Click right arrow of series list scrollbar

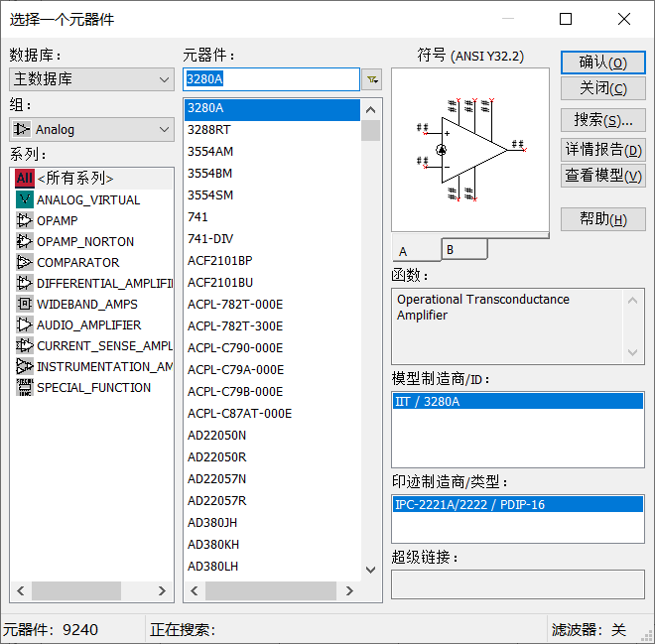pos(162,590)
